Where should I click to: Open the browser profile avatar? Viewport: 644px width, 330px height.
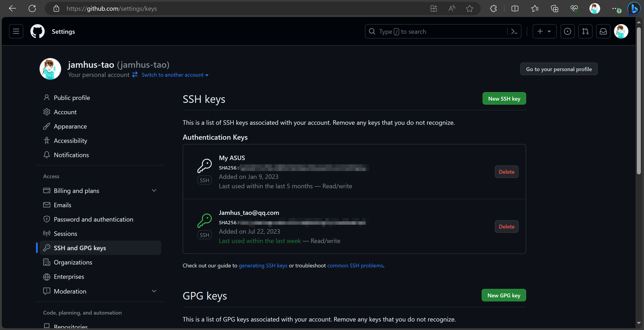click(x=595, y=8)
